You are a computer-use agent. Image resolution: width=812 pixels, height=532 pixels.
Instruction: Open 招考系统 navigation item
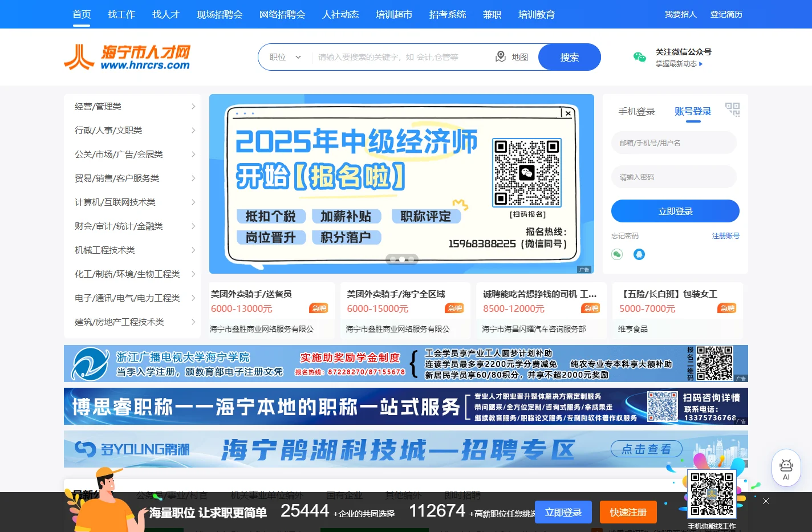(x=448, y=14)
